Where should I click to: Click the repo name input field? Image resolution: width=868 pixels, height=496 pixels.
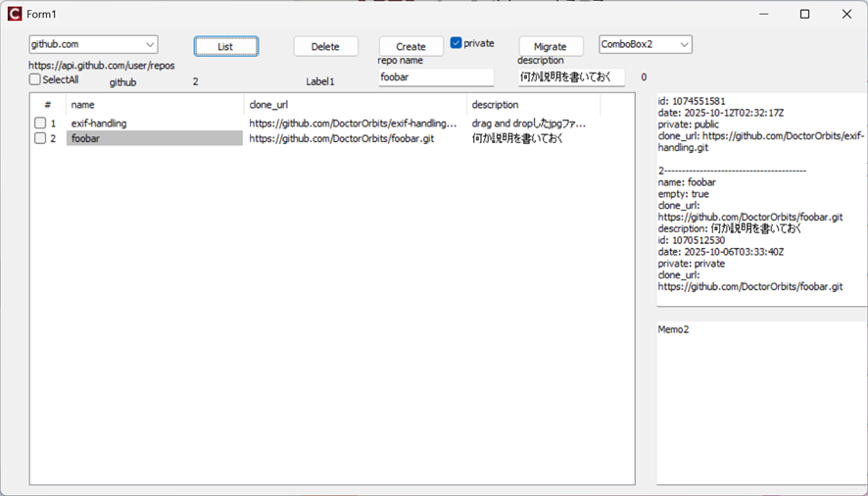coord(436,77)
